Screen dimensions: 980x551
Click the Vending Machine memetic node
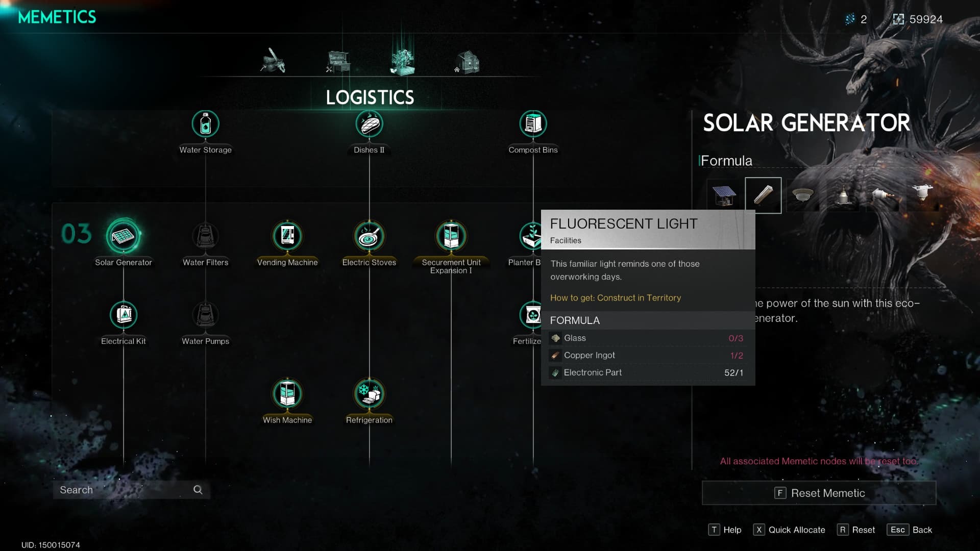tap(287, 236)
